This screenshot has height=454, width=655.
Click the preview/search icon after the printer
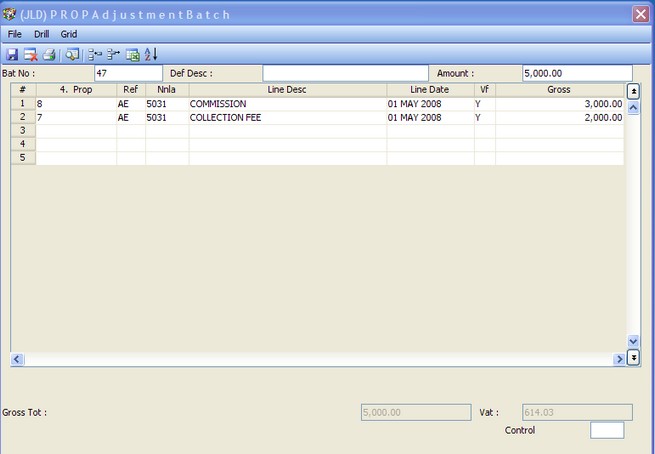pyautogui.click(x=72, y=54)
